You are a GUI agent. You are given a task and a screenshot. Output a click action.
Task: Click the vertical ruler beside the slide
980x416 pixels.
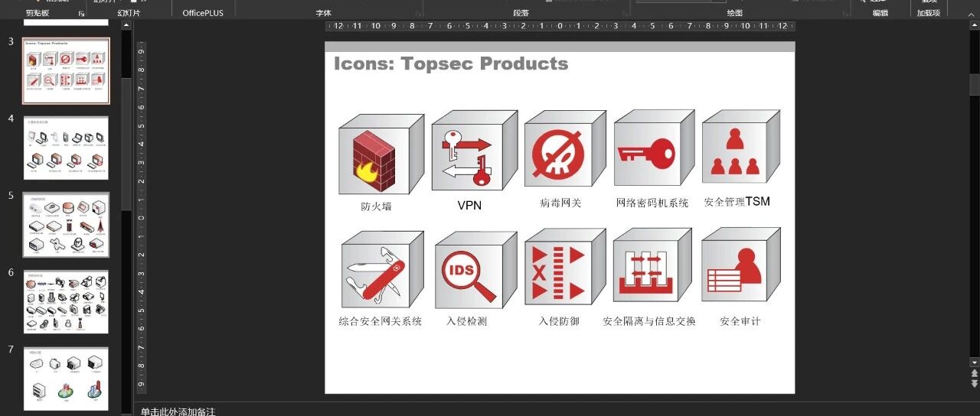141,217
